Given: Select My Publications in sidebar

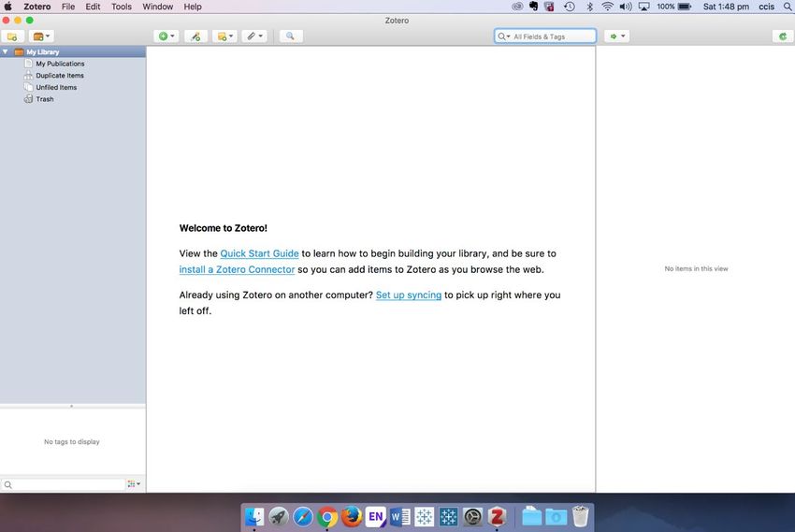Looking at the screenshot, I should click(60, 64).
